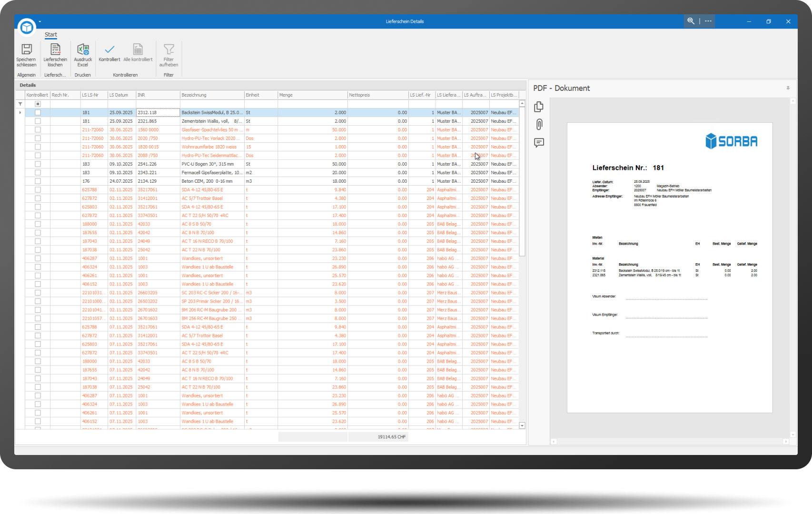The image size is (812, 514).
Task: Sort by LS Datum column header
Action: click(x=121, y=95)
